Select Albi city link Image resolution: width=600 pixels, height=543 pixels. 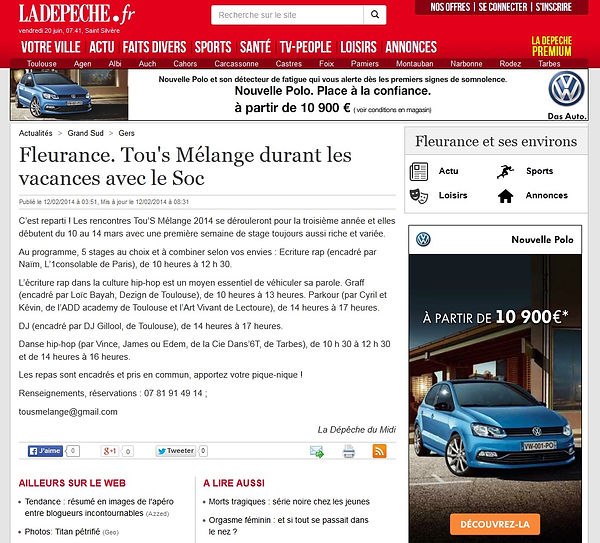pos(115,64)
